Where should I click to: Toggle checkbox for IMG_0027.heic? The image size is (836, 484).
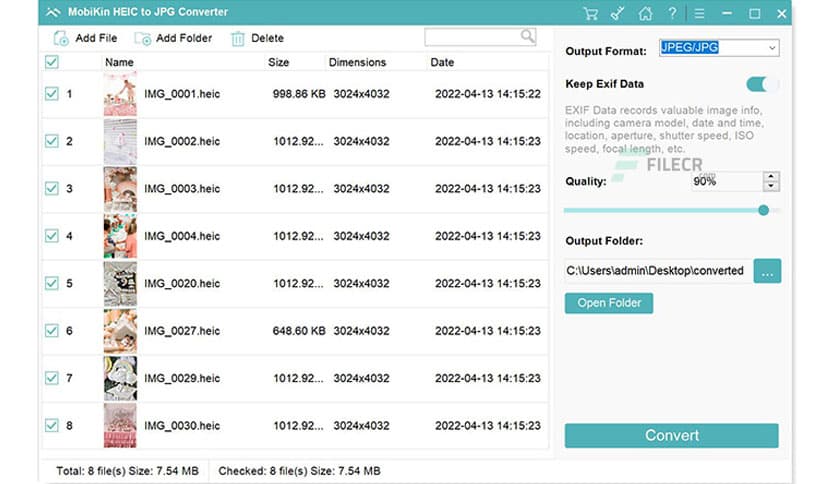[52, 331]
